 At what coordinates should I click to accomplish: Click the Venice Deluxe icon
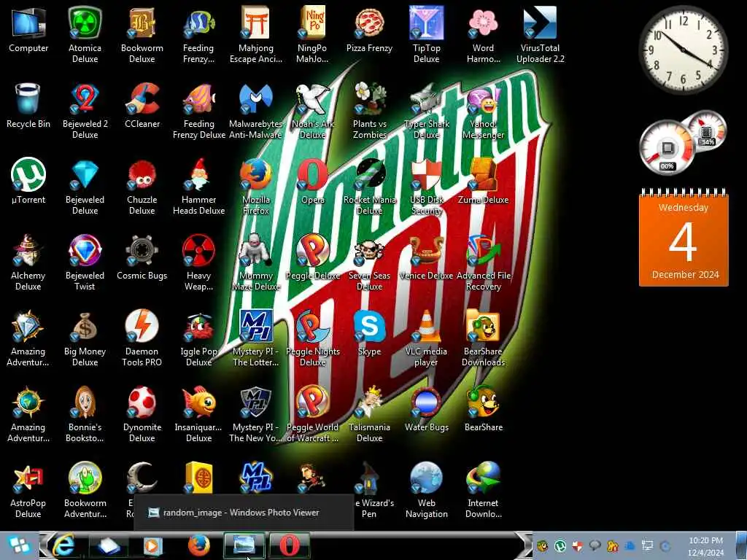pyautogui.click(x=426, y=257)
